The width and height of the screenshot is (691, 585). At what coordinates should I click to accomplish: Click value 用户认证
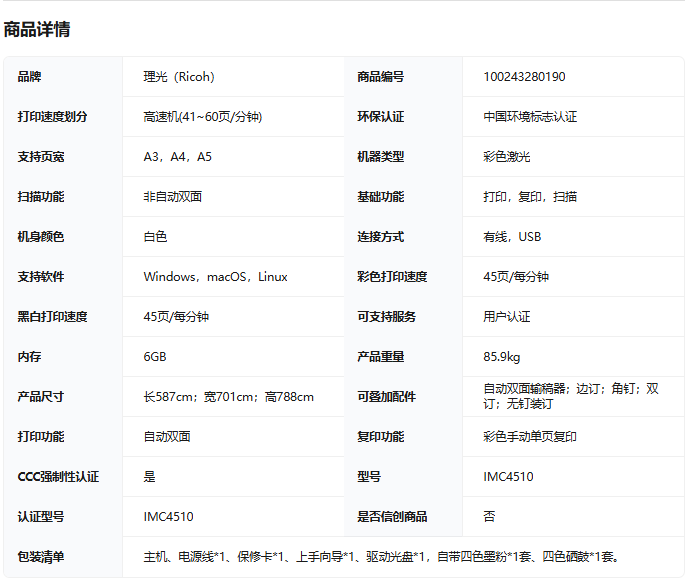507,317
